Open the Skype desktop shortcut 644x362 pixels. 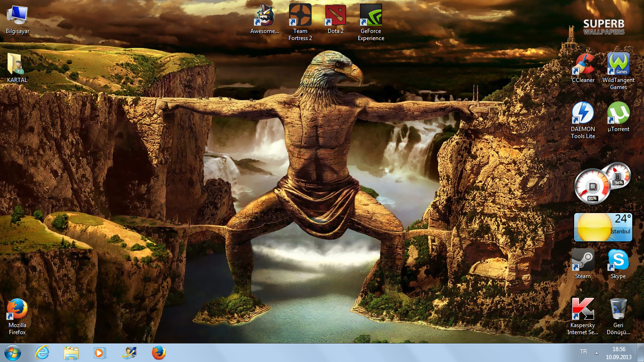pos(619,264)
